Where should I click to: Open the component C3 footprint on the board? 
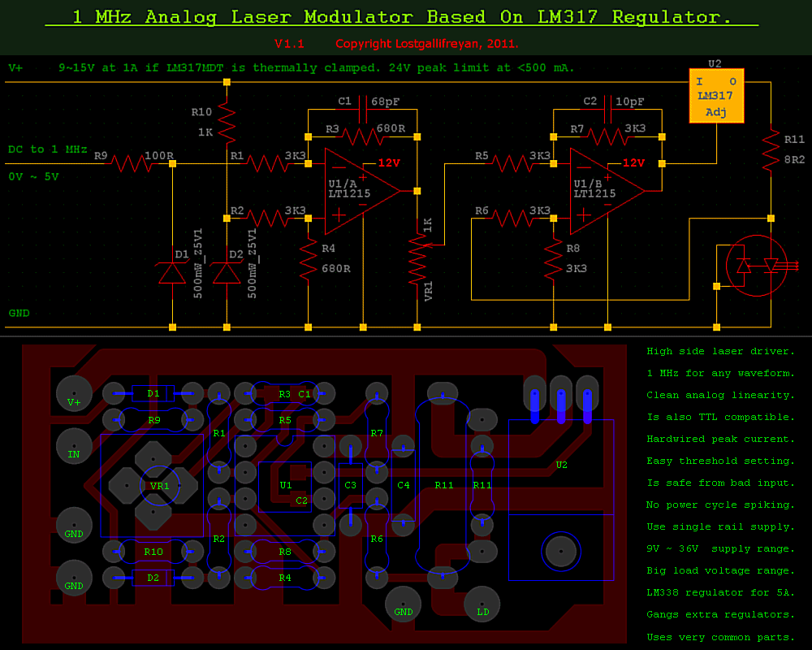351,483
